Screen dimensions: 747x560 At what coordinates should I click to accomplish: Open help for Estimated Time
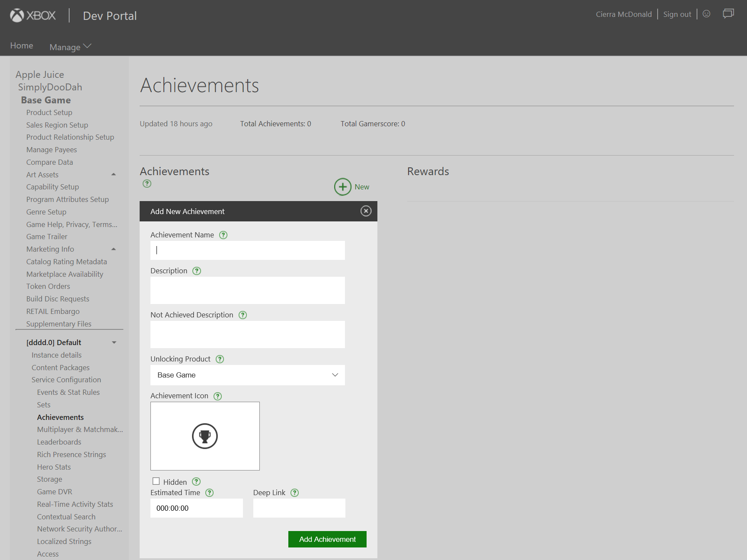click(210, 493)
